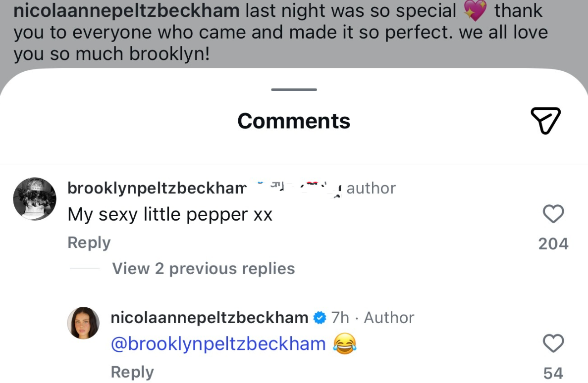588x383 pixels.
Task: Expand 'View 2 previous replies'
Action: pyautogui.click(x=203, y=268)
